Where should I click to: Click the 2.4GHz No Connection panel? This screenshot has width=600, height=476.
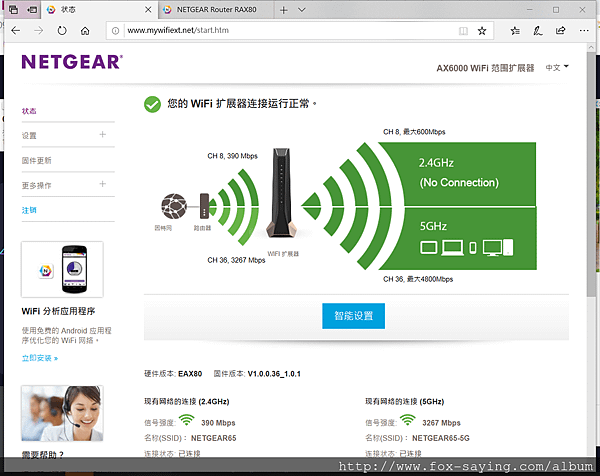coord(470,174)
